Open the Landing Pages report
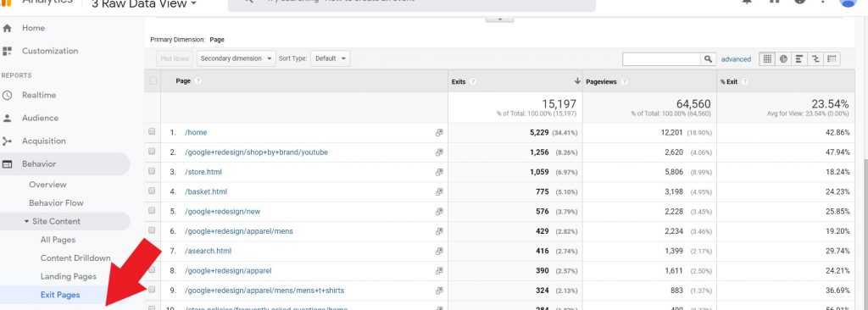The width and height of the screenshot is (868, 310). (69, 276)
